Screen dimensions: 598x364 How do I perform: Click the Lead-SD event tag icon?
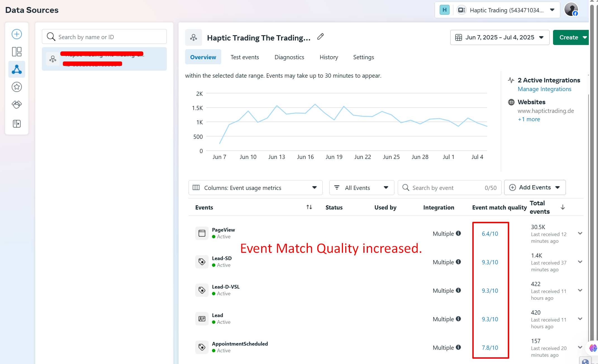pos(202,262)
